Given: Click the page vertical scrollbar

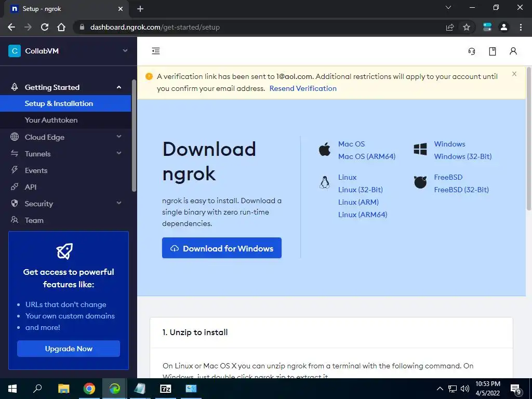Looking at the screenshot, I should tap(529, 139).
